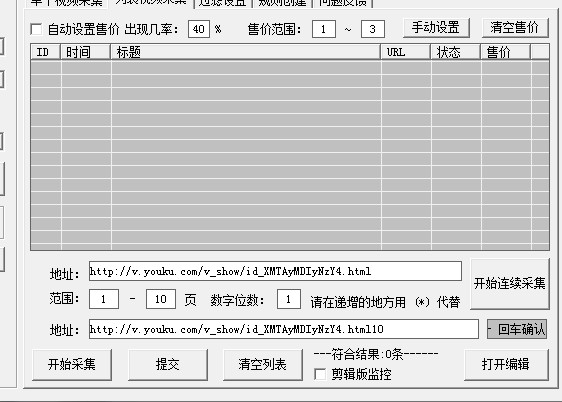Clear the list with 清空列表

pyautogui.click(x=263, y=365)
